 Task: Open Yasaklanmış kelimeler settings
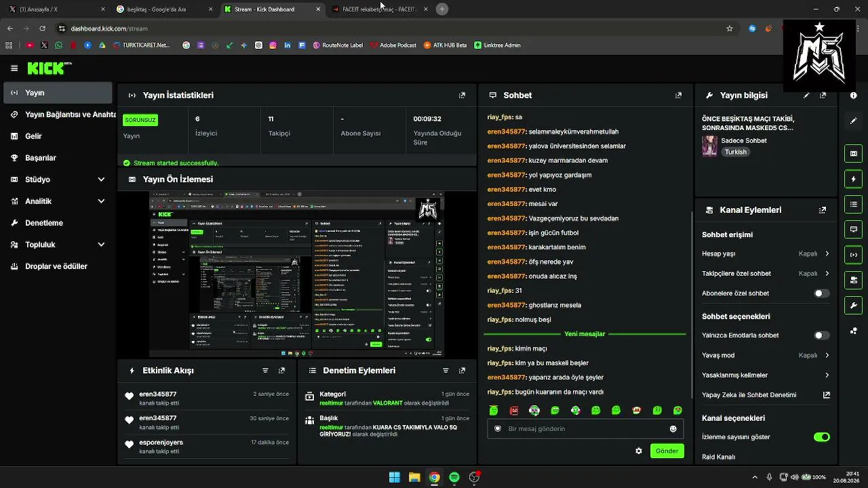pyautogui.click(x=766, y=375)
